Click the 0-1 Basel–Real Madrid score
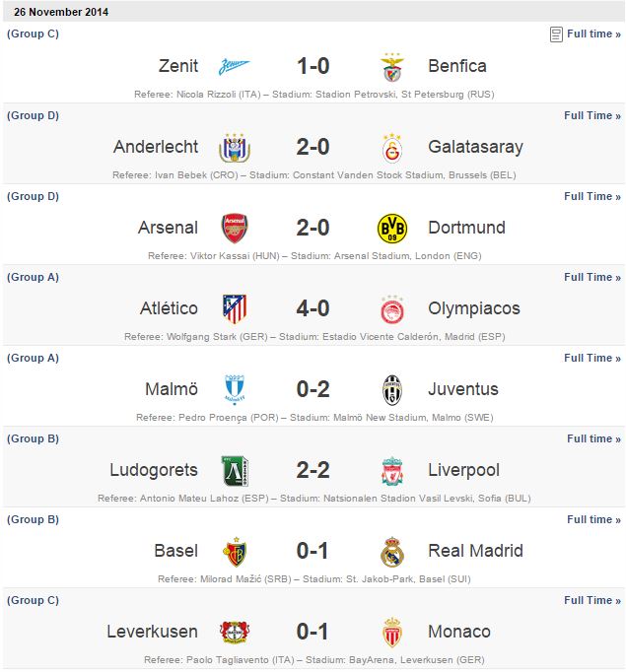This screenshot has height=672, width=626. click(x=313, y=551)
